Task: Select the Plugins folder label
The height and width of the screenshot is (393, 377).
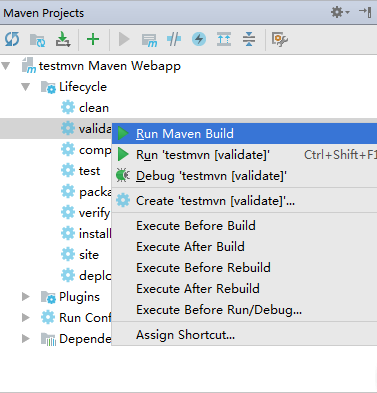Action: click(x=79, y=297)
